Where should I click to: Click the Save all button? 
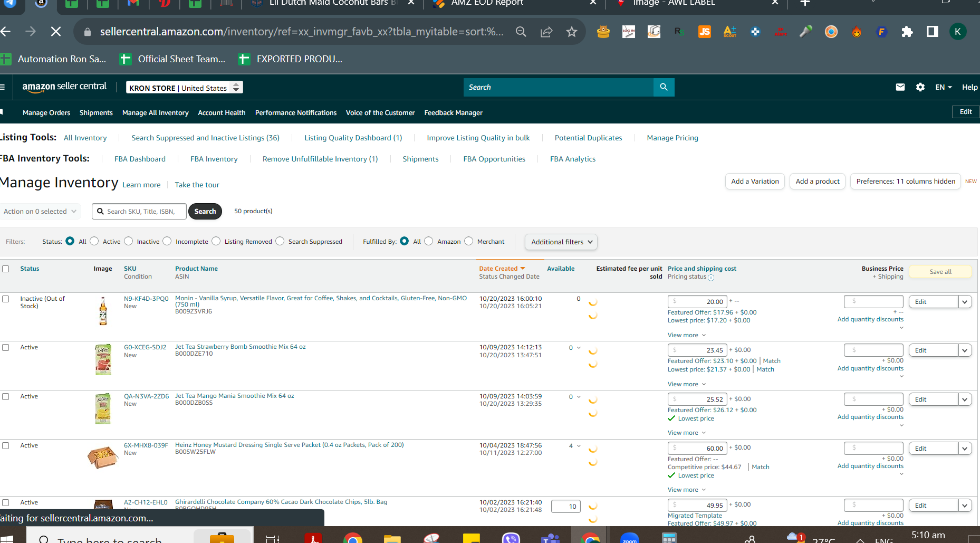click(940, 272)
